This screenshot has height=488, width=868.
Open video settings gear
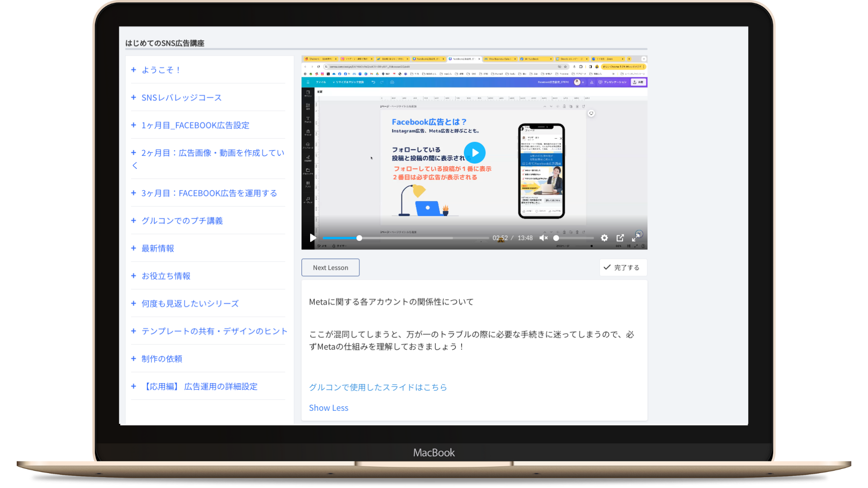[604, 238]
